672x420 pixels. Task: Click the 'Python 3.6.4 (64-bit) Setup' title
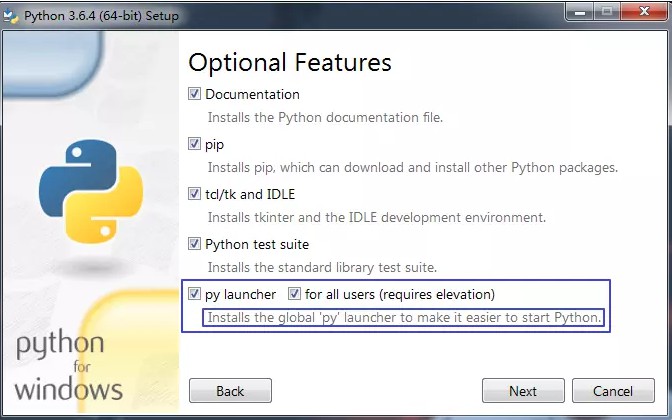(101, 16)
